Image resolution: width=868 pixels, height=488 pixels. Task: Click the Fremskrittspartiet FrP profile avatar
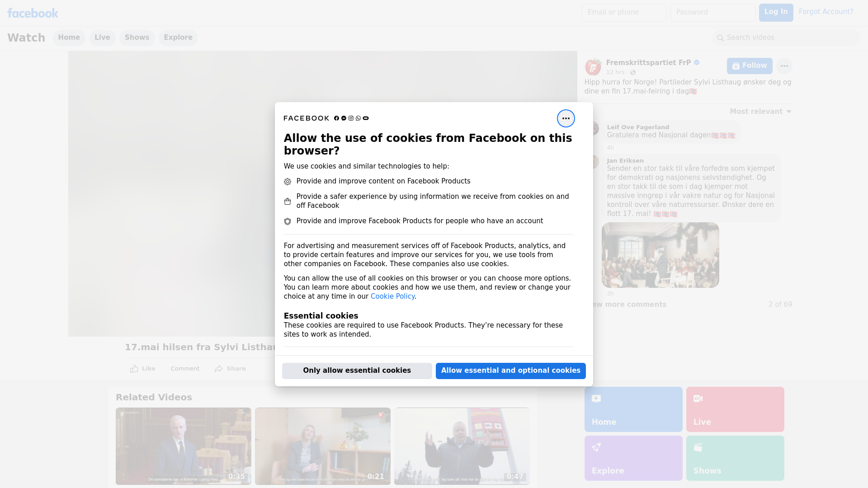(593, 67)
